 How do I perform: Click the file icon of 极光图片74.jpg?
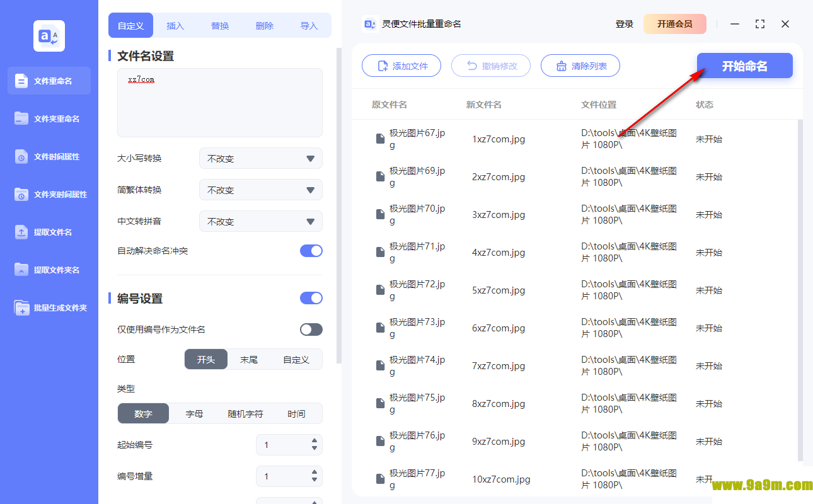point(380,365)
